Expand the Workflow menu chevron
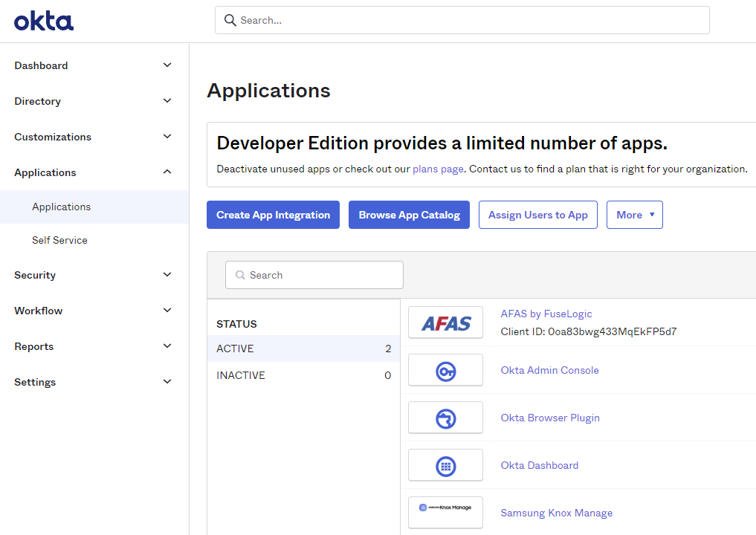This screenshot has height=535, width=756. 167,311
